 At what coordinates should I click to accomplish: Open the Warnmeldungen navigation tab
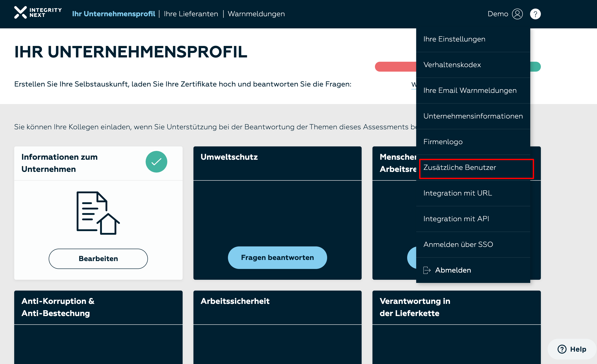point(256,14)
